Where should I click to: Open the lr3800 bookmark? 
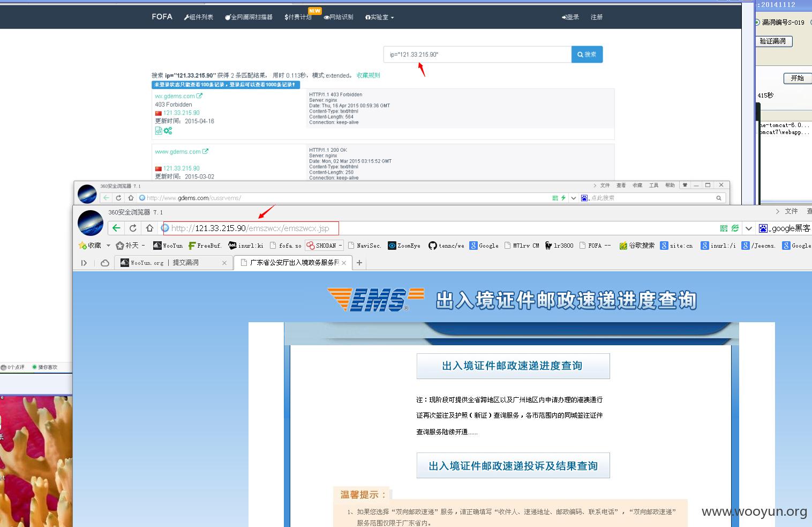[559, 246]
